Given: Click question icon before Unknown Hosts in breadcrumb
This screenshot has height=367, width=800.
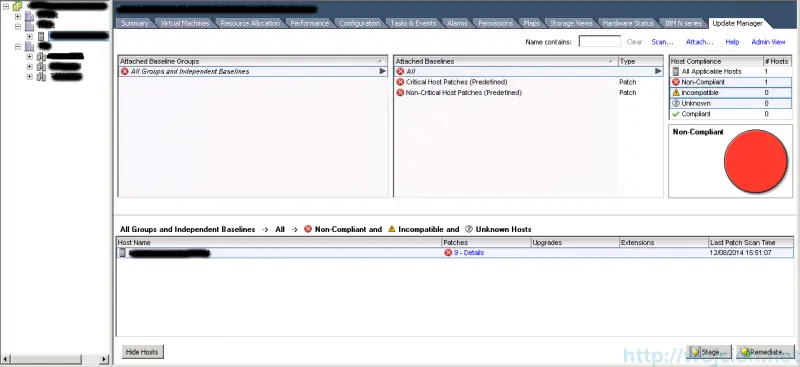Looking at the screenshot, I should pos(469,229).
